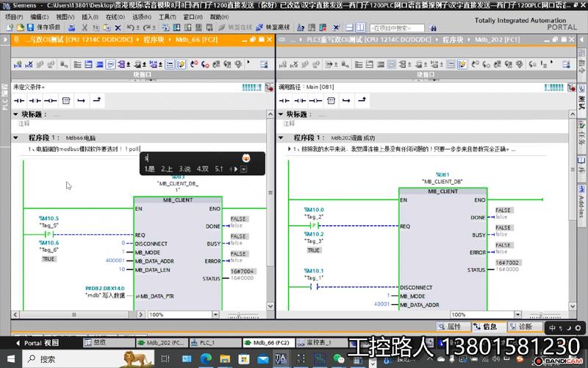
Task: Click the 转至在线 (Go online) button
Action: (236, 27)
